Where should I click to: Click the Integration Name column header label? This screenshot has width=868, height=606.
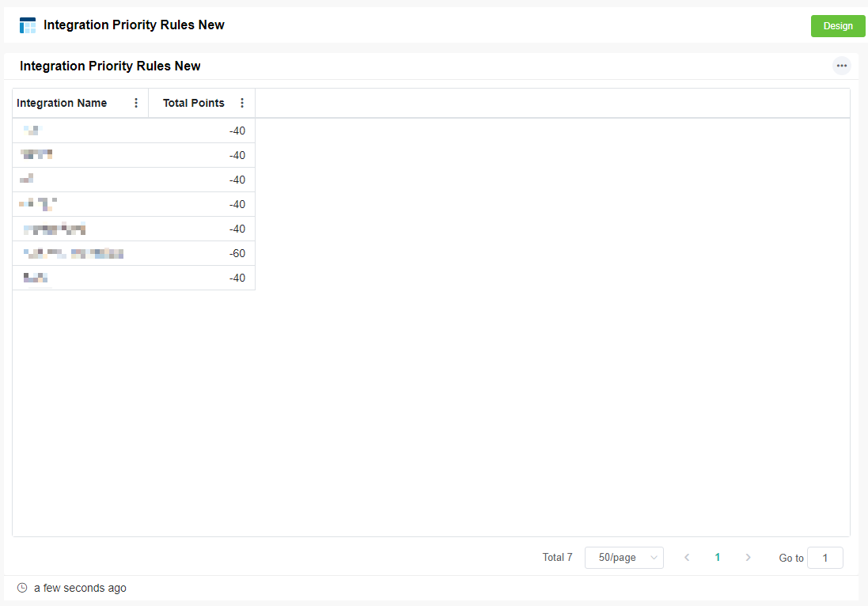pyautogui.click(x=62, y=103)
